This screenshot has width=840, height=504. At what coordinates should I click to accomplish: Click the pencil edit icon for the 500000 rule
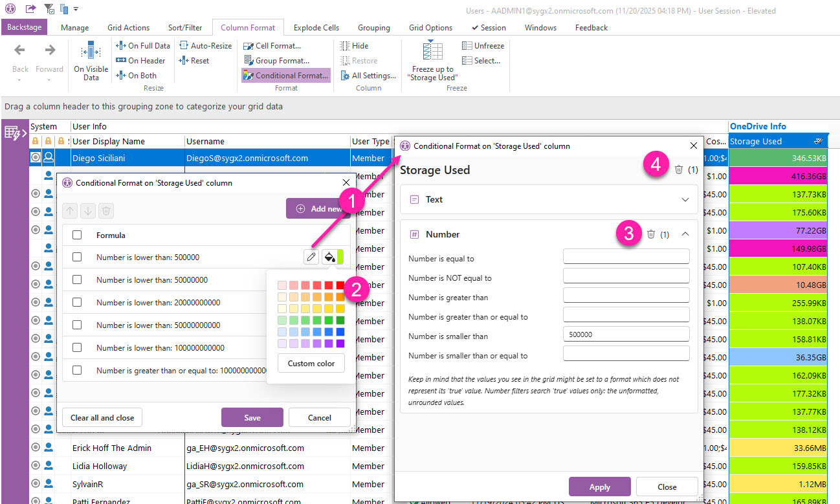(x=311, y=257)
